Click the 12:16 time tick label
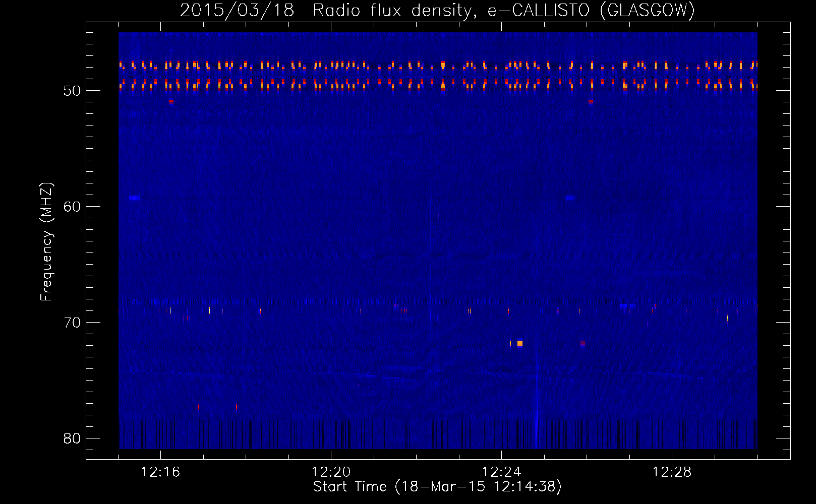The image size is (816, 504). coord(160,472)
